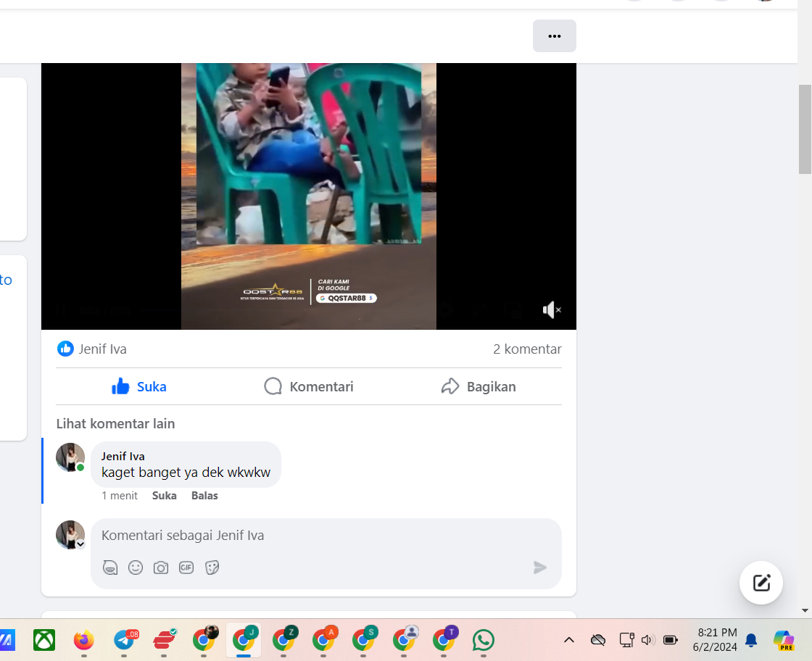Open the 2 komentar link

(x=527, y=349)
